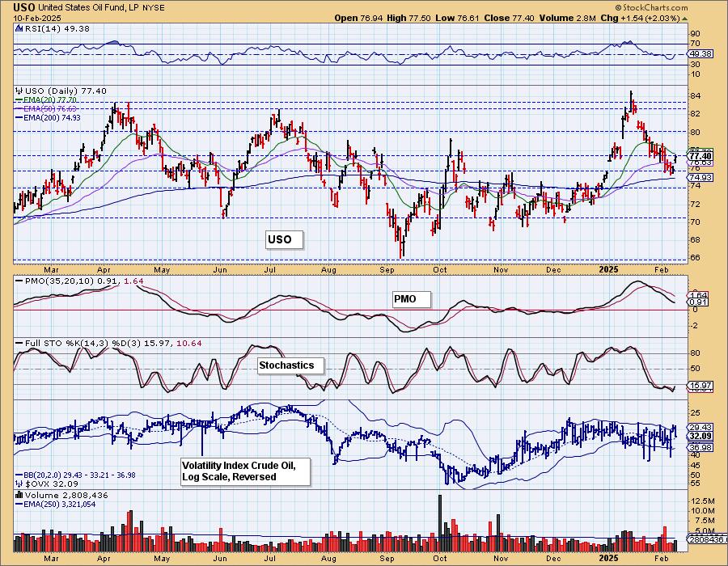Click the 36.98 lower band axis tag
This screenshot has width=728, height=566.
[700, 447]
